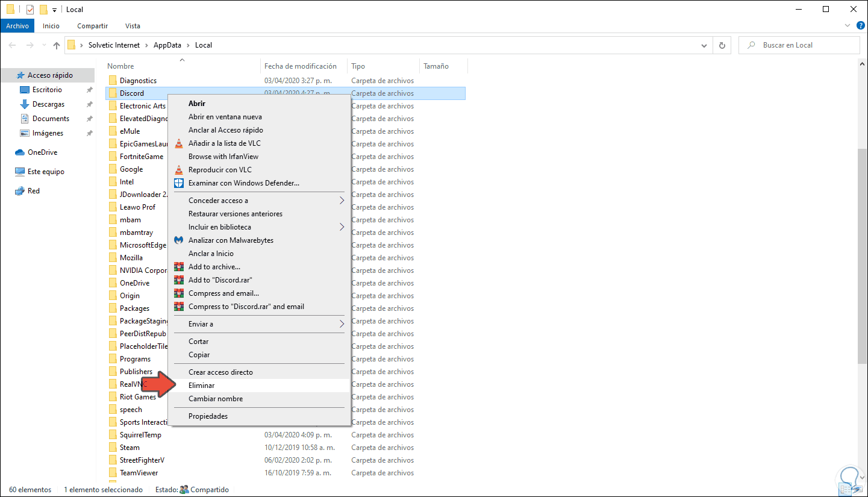Click the Steam folder icon
The width and height of the screenshot is (868, 497).
click(x=112, y=448)
